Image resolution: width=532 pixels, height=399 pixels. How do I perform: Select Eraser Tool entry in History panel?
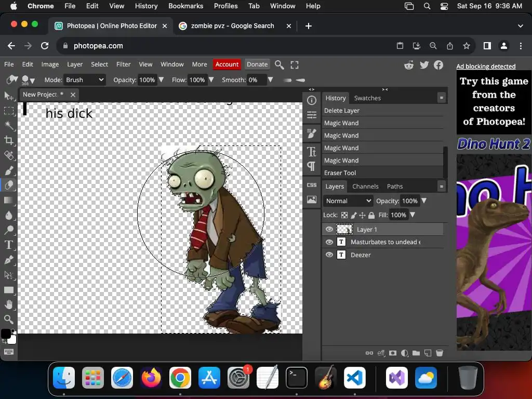340,173
